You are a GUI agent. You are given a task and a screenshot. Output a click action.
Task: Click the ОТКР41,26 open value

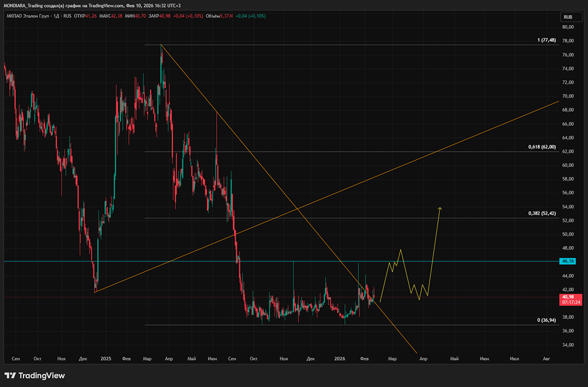85,16
